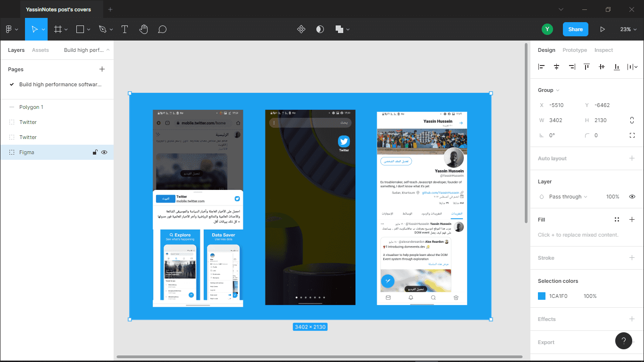The width and height of the screenshot is (644, 362).
Task: Click the layer opacity 100% field
Action: tap(612, 197)
